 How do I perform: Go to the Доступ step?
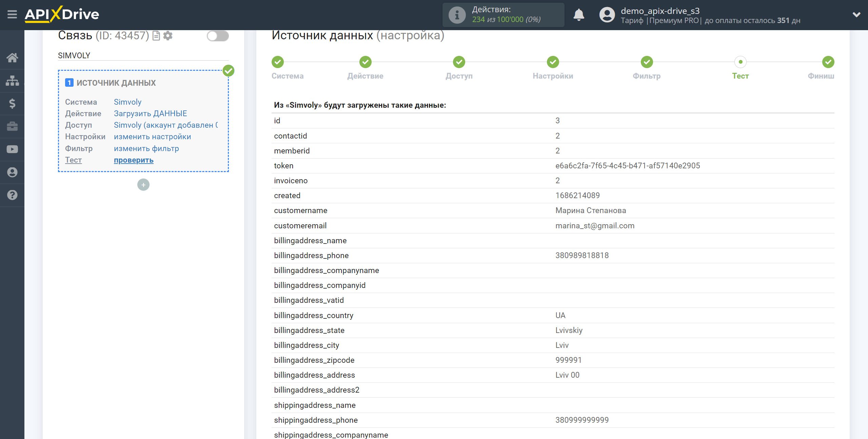tap(459, 76)
